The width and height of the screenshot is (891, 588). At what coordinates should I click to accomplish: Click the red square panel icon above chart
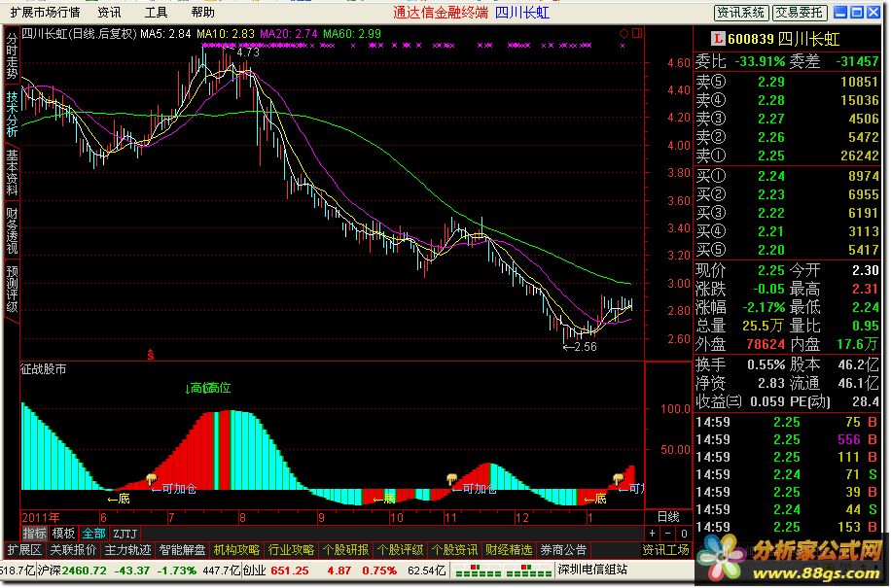pos(637,33)
